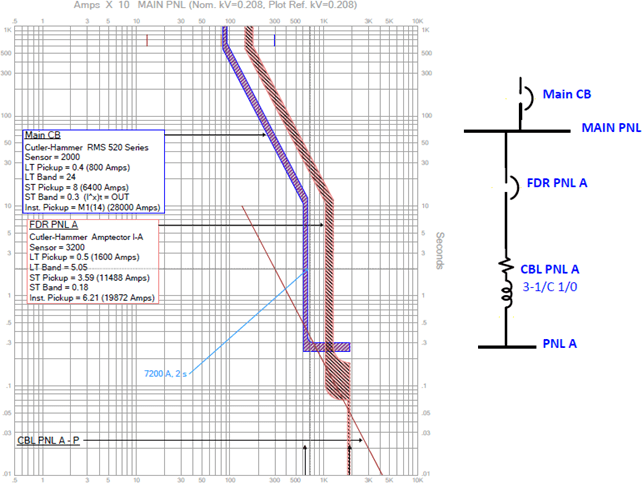
Task: Click 'Sensor = 3200' setting line
Action: [x=57, y=247]
